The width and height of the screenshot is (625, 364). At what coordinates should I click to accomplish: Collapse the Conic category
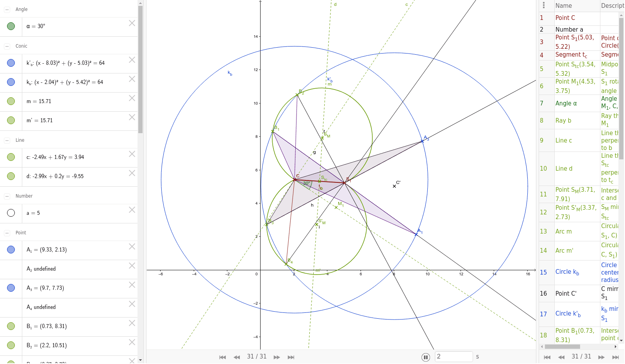tap(7, 46)
